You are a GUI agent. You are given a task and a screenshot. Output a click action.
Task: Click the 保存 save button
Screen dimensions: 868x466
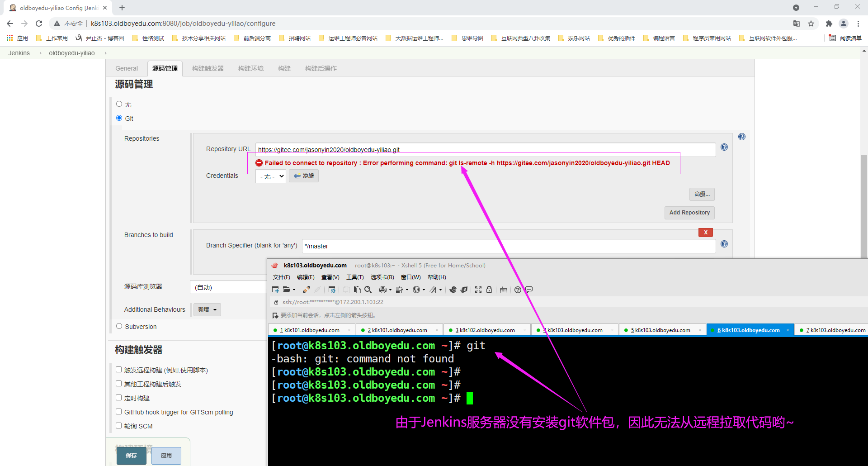[x=131, y=455]
